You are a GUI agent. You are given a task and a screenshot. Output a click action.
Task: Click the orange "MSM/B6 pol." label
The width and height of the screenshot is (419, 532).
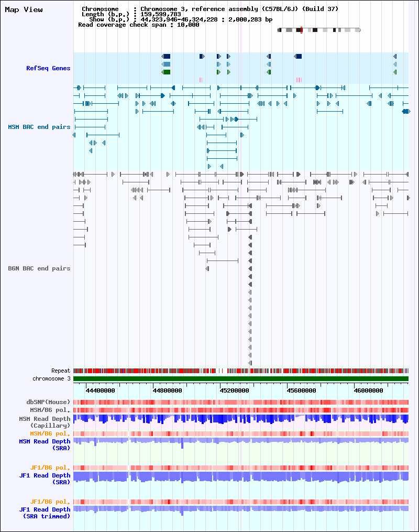coord(50,433)
